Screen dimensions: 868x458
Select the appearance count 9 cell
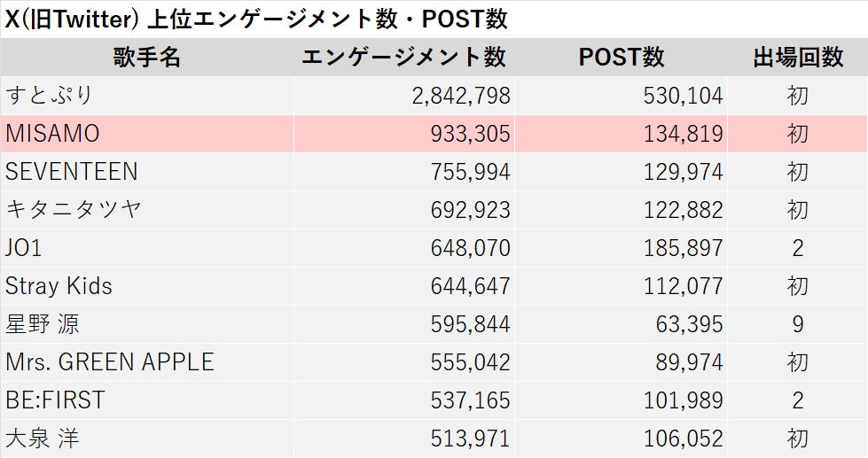[x=797, y=324]
